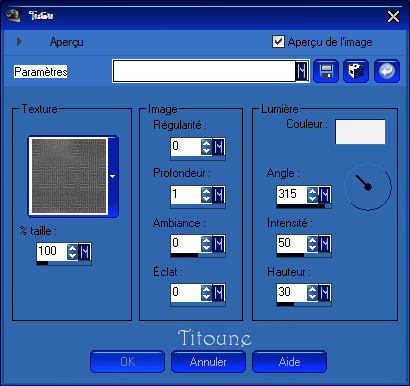Click the OK button

tap(127, 362)
